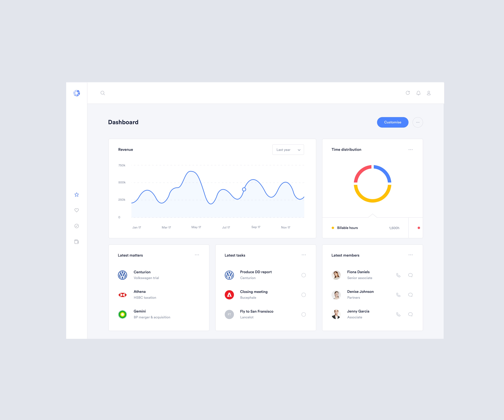504x420 pixels.
Task: Click the Customise button on dashboard
Action: [392, 122]
